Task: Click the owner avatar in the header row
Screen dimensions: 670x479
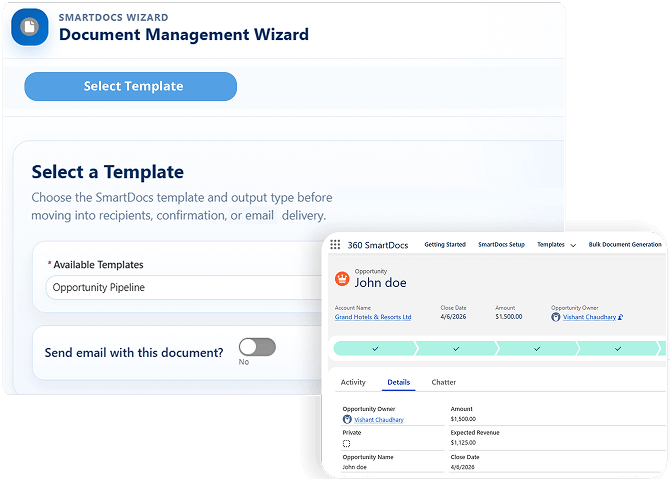Action: (555, 317)
